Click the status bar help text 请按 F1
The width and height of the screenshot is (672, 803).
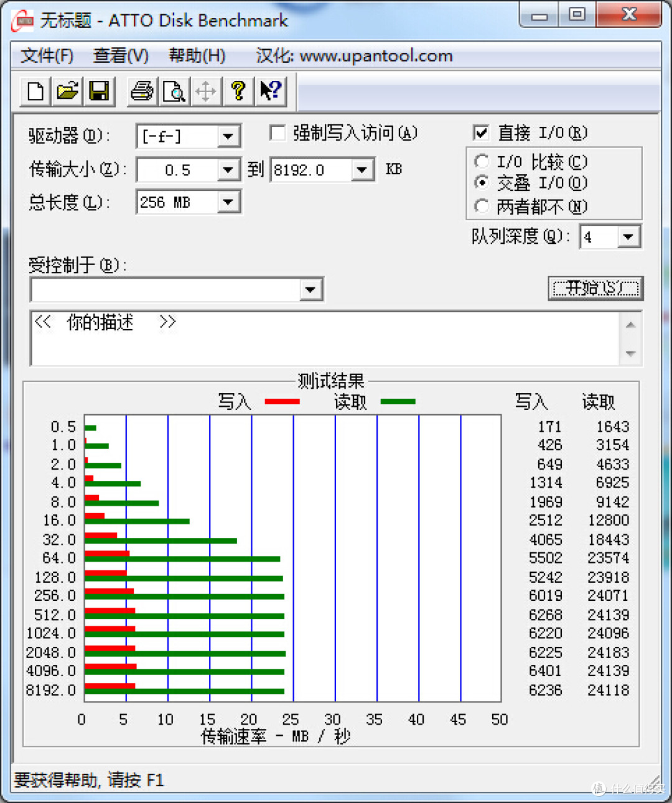click(136, 780)
